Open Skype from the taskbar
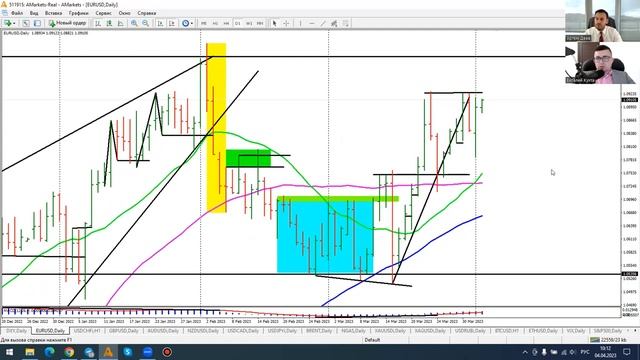The height and width of the screenshot is (360, 640). point(128,352)
